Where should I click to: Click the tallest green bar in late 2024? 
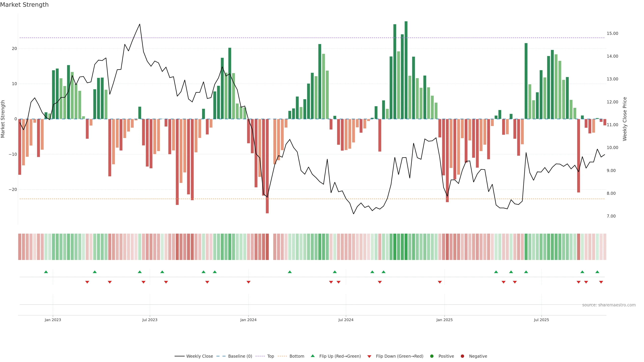[x=406, y=70]
